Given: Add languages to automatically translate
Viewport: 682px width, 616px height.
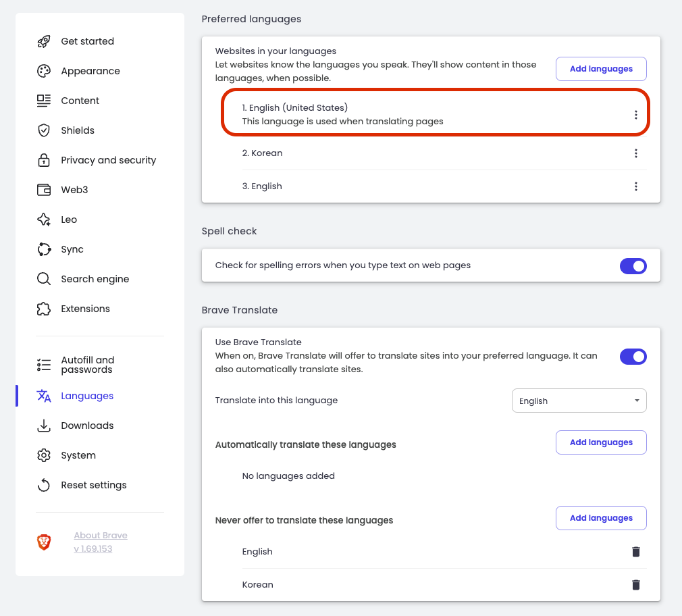Looking at the screenshot, I should tap(601, 442).
